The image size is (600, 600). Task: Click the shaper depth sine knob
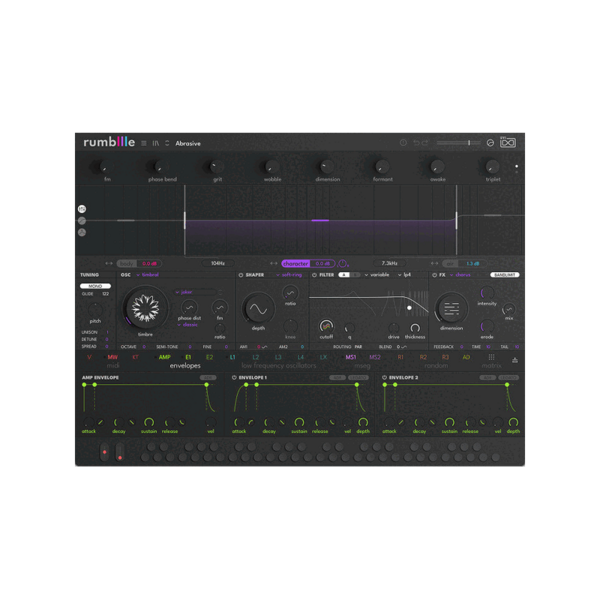click(x=258, y=309)
